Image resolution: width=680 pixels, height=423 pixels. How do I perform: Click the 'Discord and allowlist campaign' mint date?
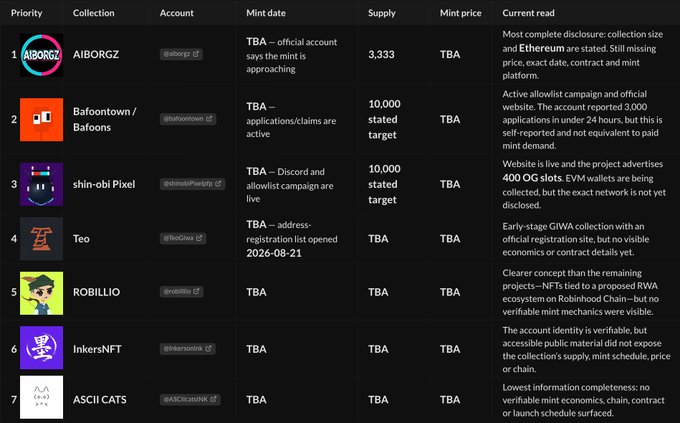point(290,185)
